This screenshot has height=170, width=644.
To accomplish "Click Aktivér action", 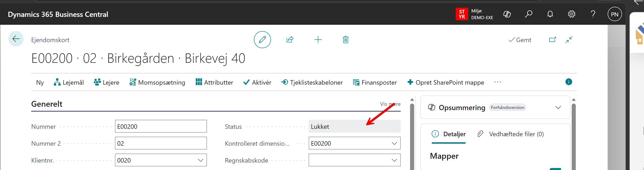I will click(257, 82).
